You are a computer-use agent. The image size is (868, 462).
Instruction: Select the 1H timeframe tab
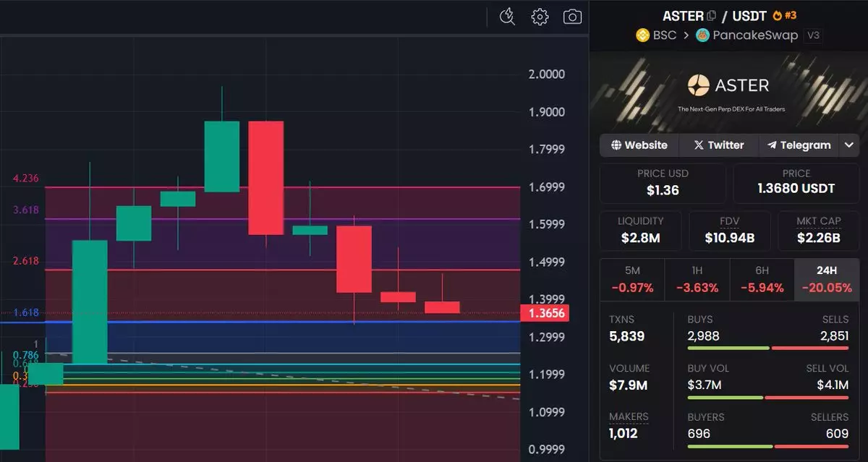tap(697, 279)
